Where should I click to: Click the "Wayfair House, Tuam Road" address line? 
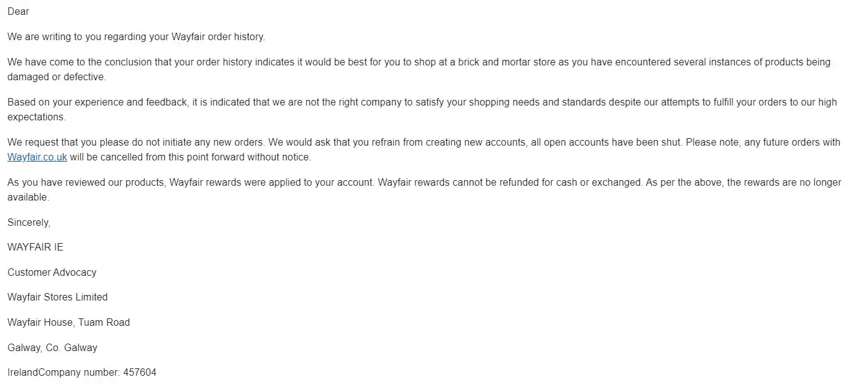(68, 323)
